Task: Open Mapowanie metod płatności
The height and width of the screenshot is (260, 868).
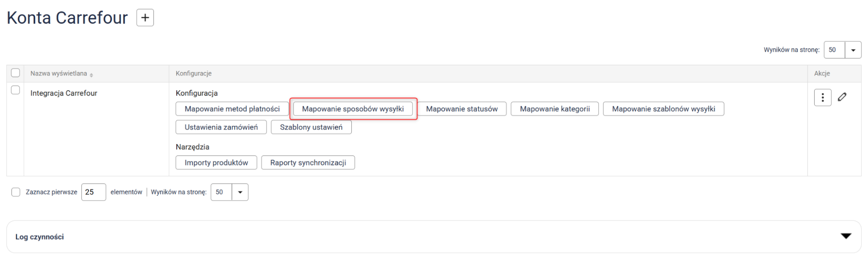Action: click(232, 109)
